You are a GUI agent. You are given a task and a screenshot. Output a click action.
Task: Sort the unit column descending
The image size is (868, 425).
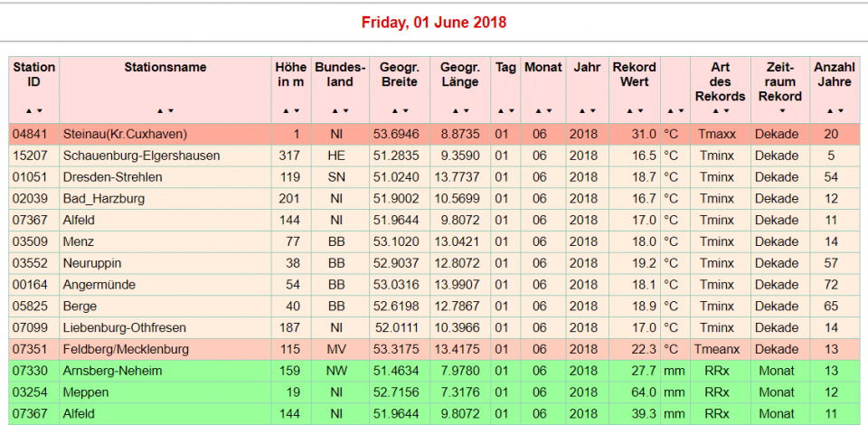[x=681, y=111]
